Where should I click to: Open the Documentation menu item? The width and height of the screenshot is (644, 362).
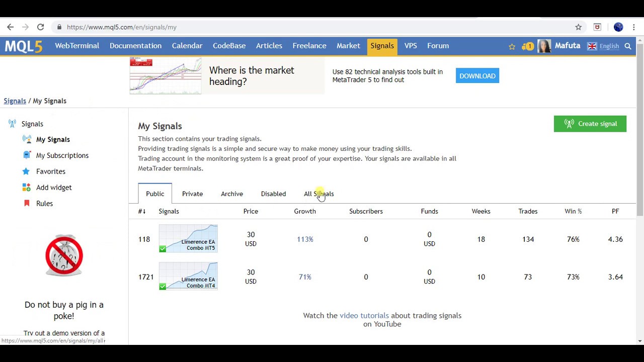tap(135, 46)
